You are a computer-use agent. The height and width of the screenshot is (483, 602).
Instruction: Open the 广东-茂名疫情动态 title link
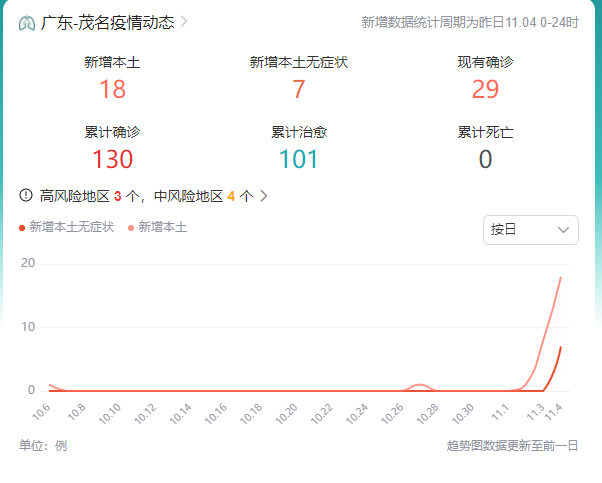click(108, 22)
